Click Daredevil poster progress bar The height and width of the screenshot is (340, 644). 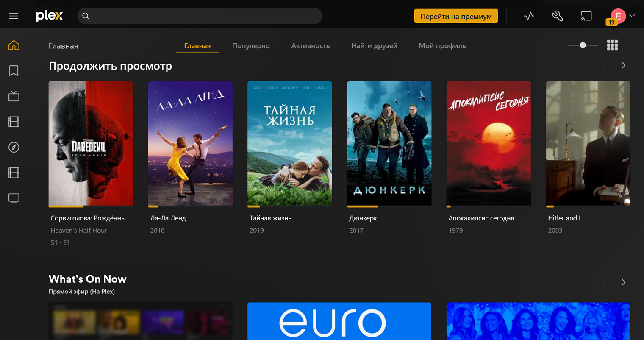pos(91,206)
